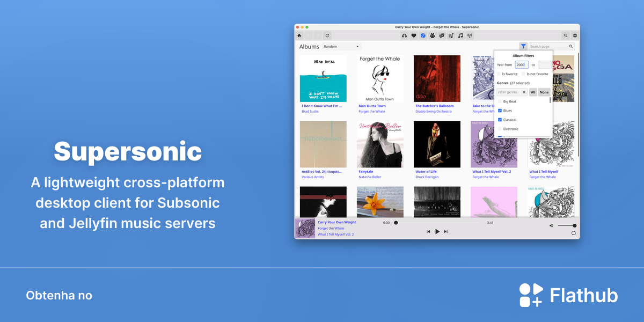Open the Tracks music note page
Image resolution: width=644 pixels, height=322 pixels.
point(460,35)
